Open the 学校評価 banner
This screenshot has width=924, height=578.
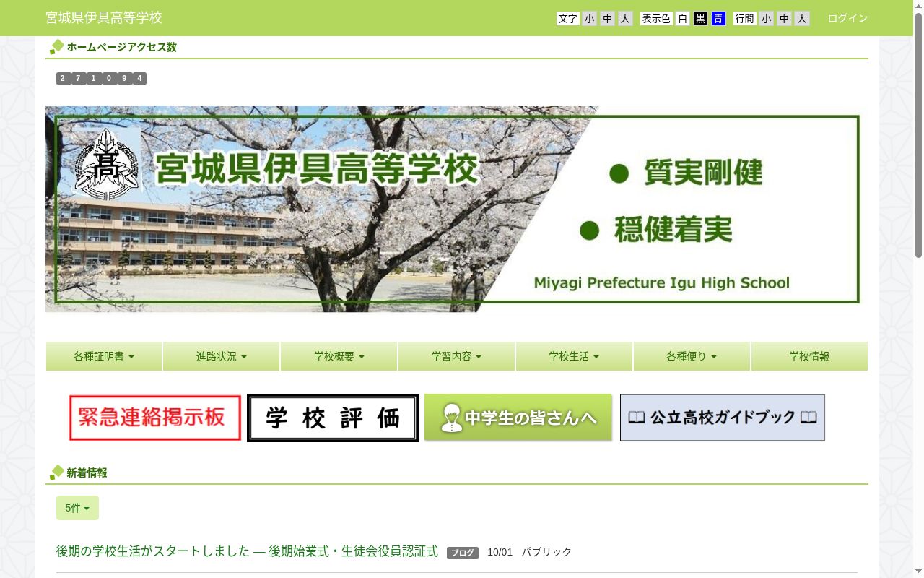[x=333, y=418]
